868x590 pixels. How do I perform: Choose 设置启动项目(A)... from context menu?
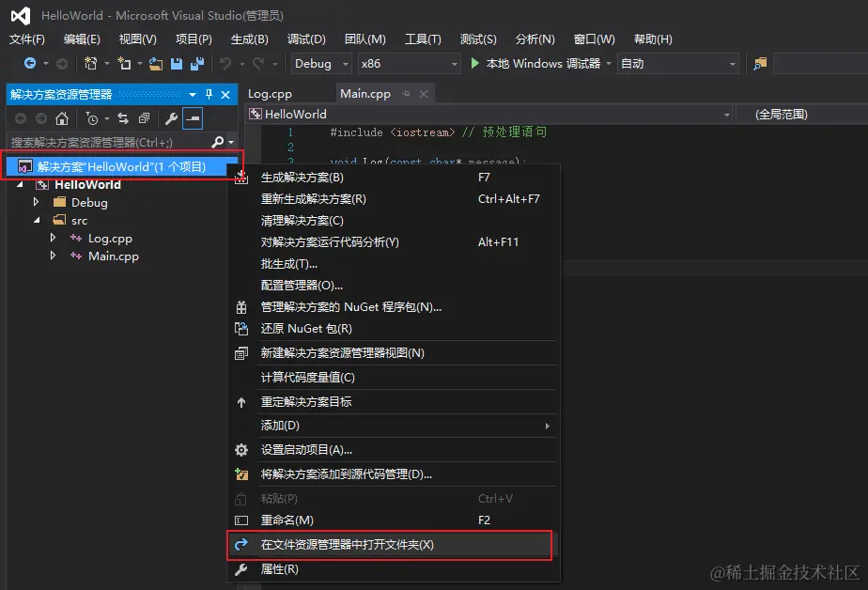pyautogui.click(x=393, y=450)
